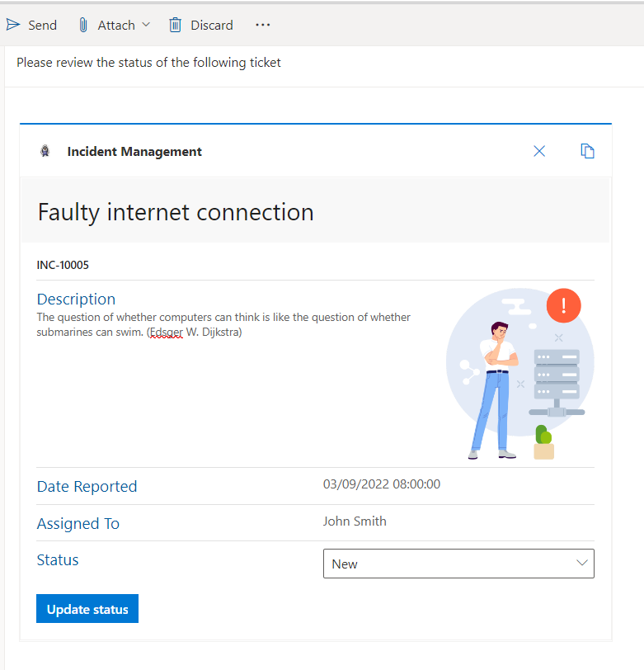
Task: Click the Date Reported label
Action: coord(87,486)
